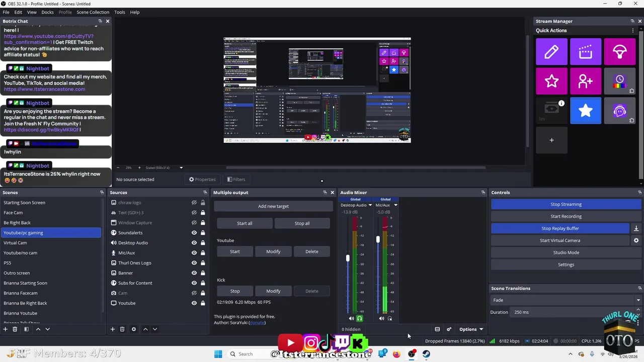Click the blue filled star quick action
The width and height of the screenshot is (644, 362).
(586, 111)
